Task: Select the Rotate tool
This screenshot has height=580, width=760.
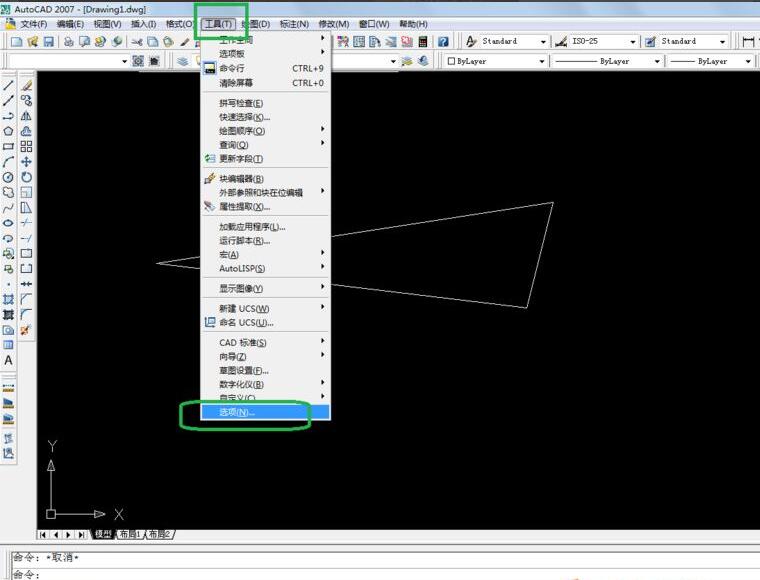Action: coord(26,177)
